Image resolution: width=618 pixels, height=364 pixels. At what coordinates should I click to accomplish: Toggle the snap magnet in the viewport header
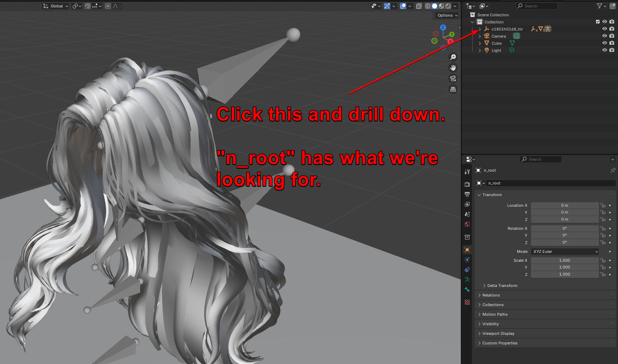pos(87,6)
